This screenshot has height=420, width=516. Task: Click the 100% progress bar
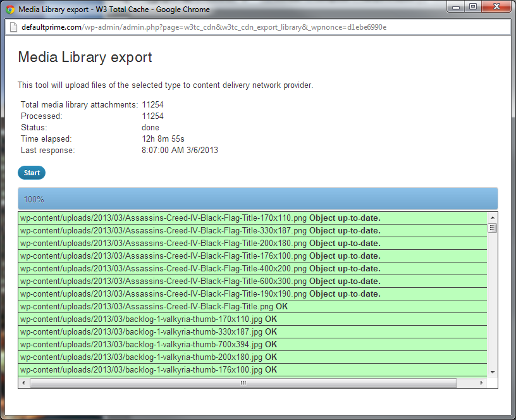tap(257, 199)
